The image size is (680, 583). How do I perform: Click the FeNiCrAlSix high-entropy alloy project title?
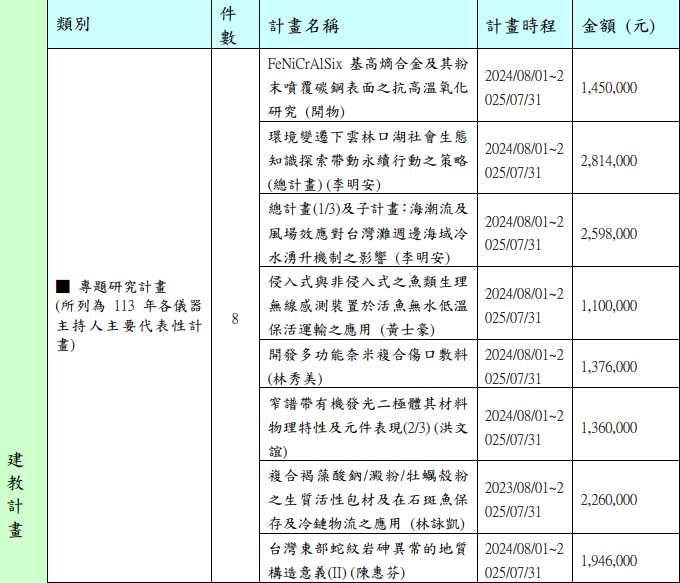(368, 87)
